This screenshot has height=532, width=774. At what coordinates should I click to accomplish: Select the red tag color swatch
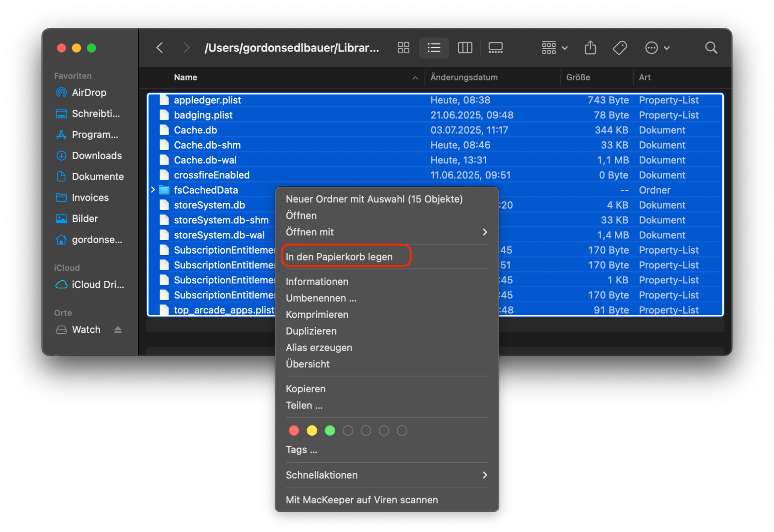[x=293, y=430]
